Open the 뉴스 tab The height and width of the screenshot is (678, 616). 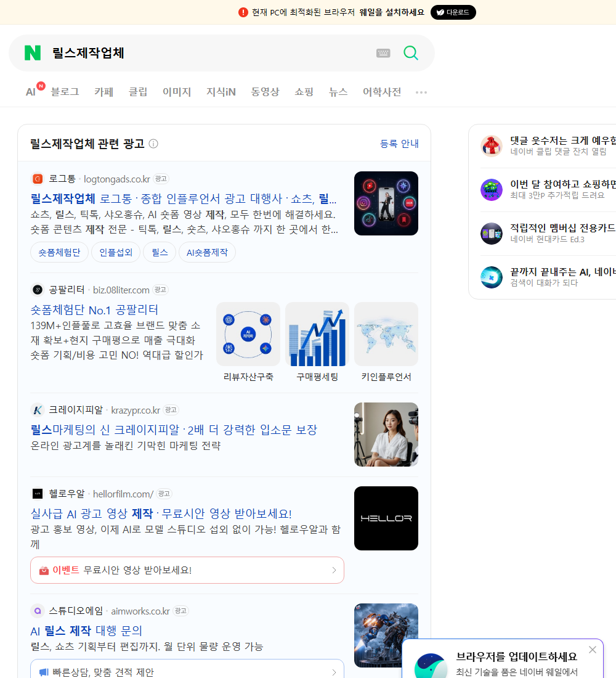coord(338,92)
